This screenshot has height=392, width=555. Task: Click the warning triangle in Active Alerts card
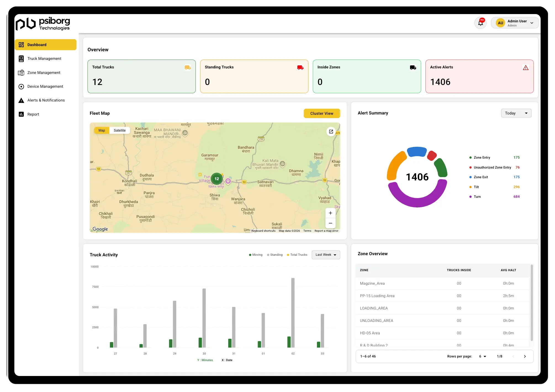pos(526,68)
